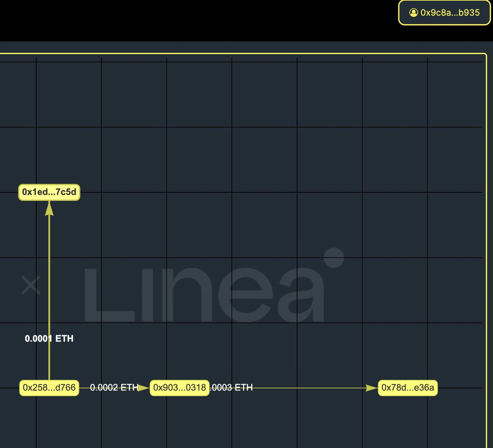The image size is (493, 448).
Task: Select the 0x903...0318 address node
Action: (x=180, y=388)
